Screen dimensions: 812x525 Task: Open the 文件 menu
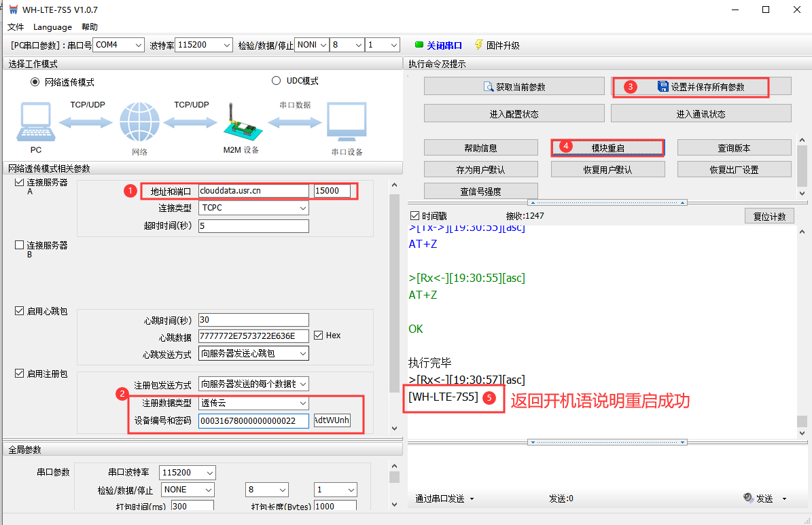[16, 27]
